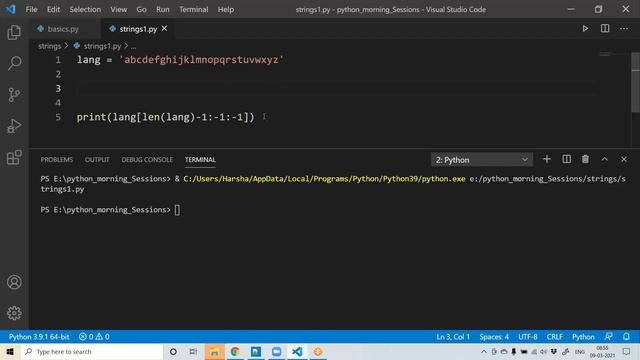
Task: Open the Extensions view
Action: (14, 157)
